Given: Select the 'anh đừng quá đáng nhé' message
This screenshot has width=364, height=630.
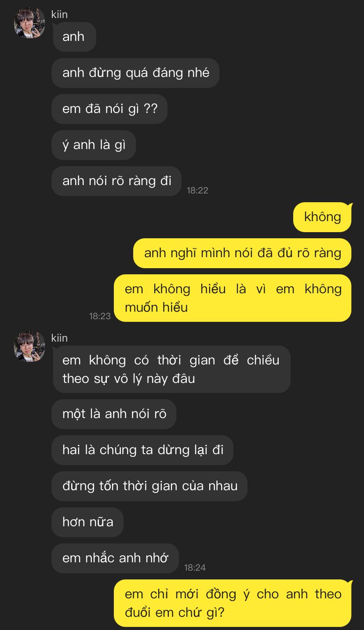Looking at the screenshot, I should click(135, 73).
